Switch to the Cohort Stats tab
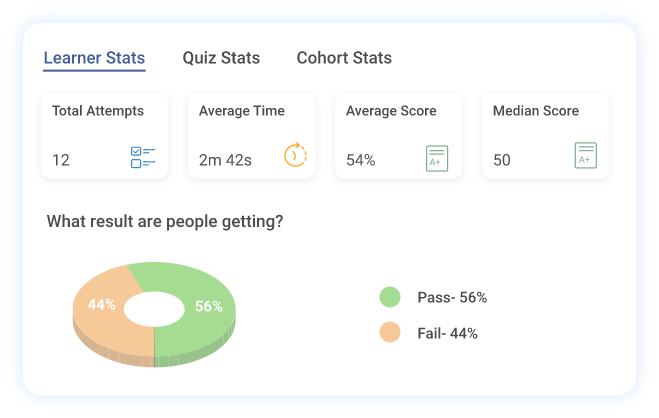659x418 pixels. [x=344, y=58]
